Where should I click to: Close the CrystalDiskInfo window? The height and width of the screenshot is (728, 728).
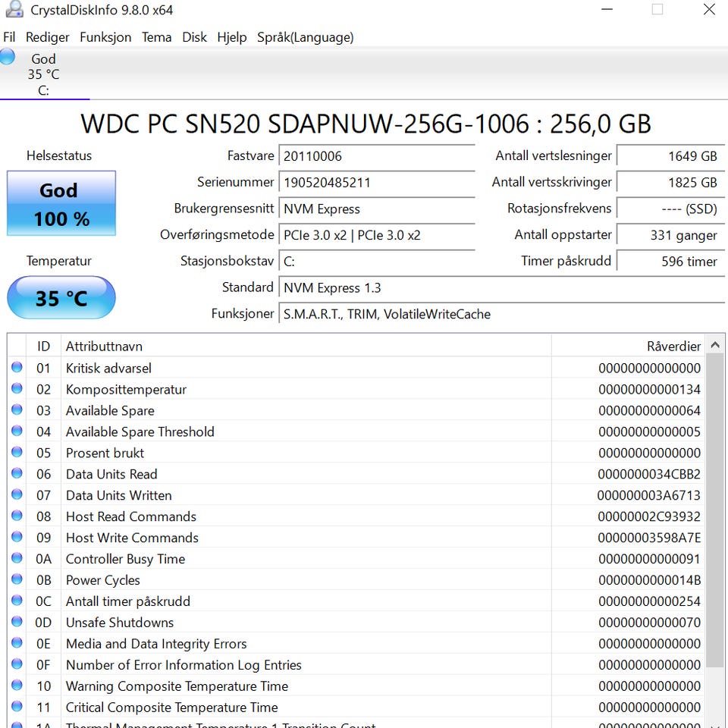[x=709, y=9]
